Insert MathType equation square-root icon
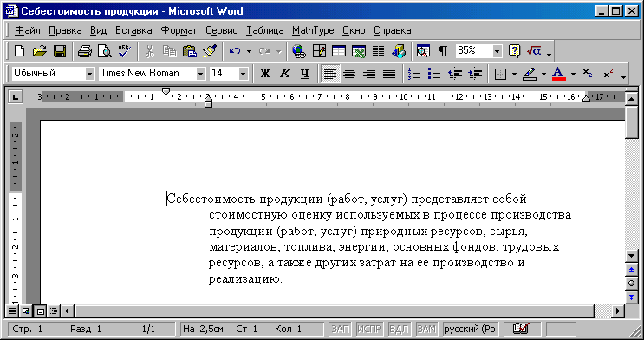 (x=534, y=51)
